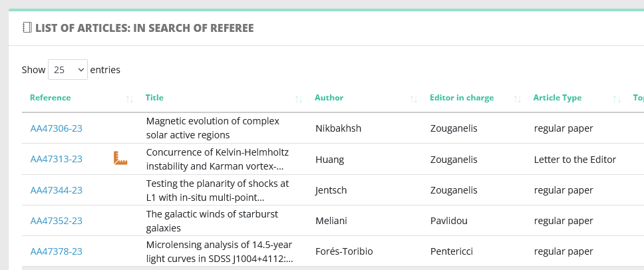Image resolution: width=644 pixels, height=270 pixels.
Task: Click the orange ruler icon beside AA47313-23
Action: 120,158
